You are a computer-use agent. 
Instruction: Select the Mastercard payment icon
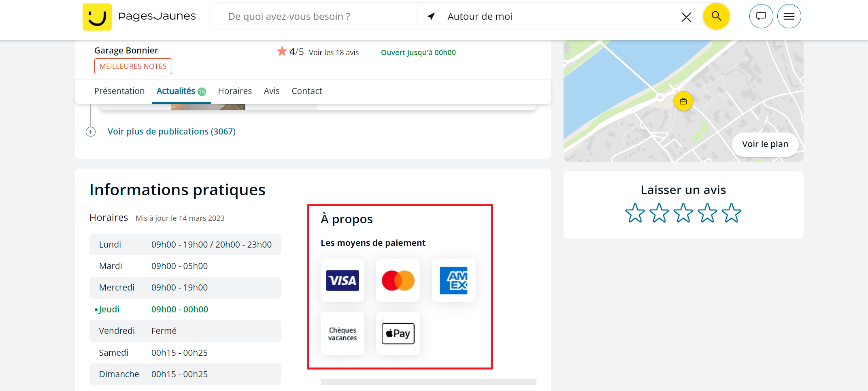pos(398,280)
